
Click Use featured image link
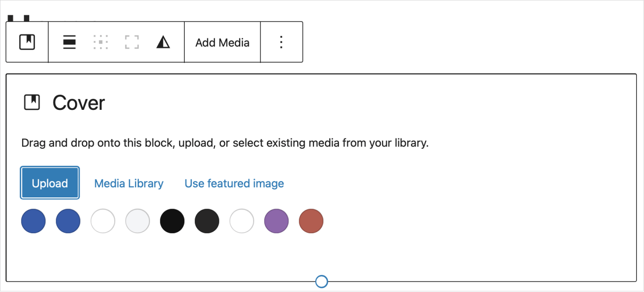pyautogui.click(x=234, y=184)
